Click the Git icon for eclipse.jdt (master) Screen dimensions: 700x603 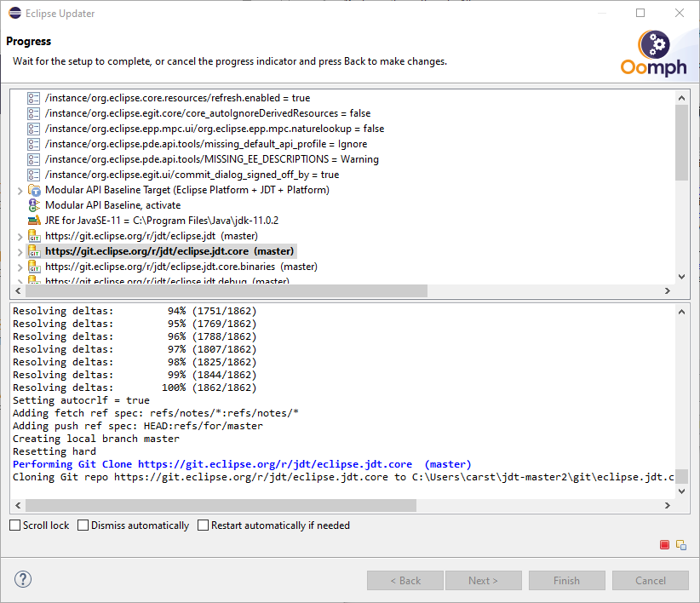34,236
